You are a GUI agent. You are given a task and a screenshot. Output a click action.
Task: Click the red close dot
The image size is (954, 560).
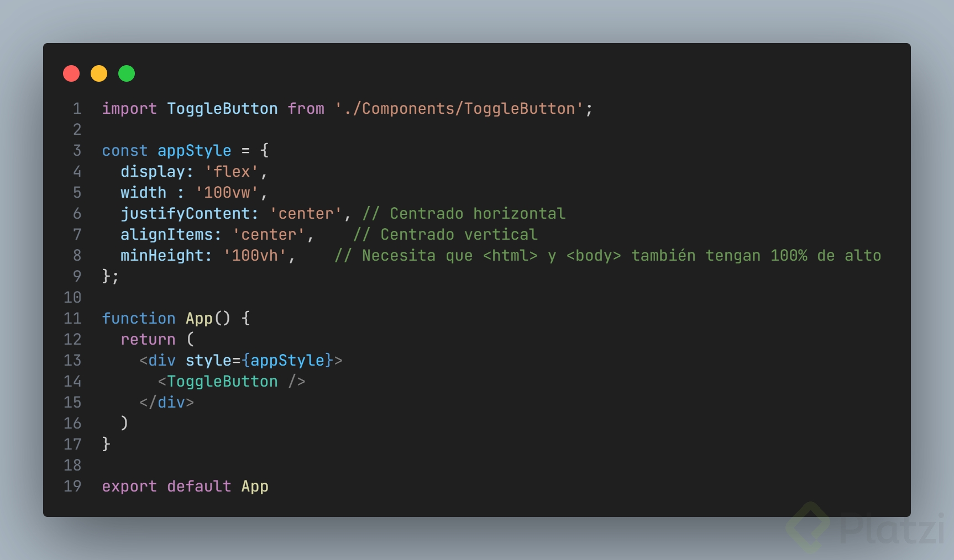pyautogui.click(x=71, y=73)
